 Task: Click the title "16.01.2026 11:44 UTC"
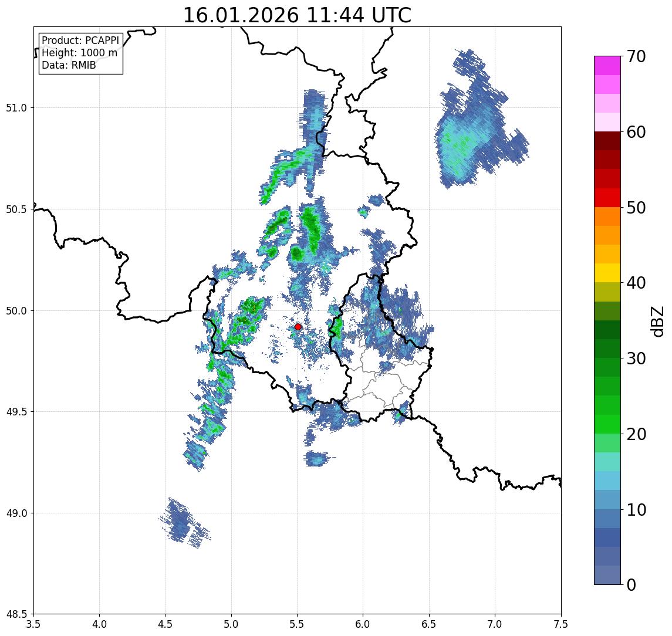[297, 15]
